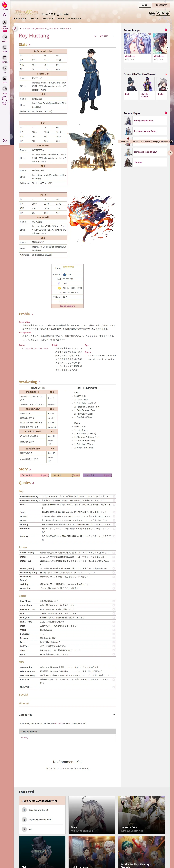This screenshot has height=868, width=174.
Task: Expand the Sun Still story
Action: pos(76,475)
